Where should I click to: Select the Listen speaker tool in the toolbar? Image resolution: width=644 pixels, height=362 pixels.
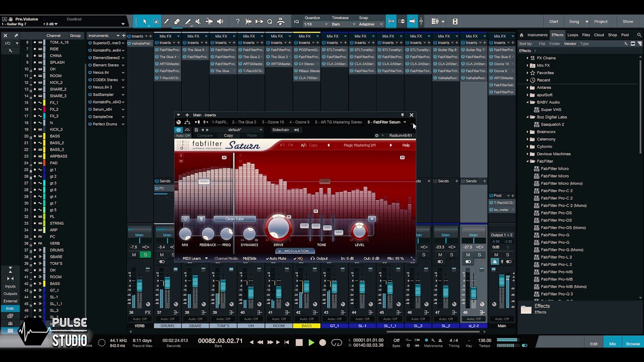[x=220, y=22]
